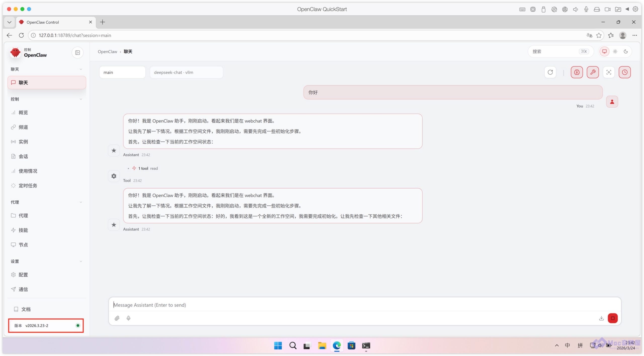Open the 技能 sidebar item
This screenshot has width=644, height=356.
23,230
